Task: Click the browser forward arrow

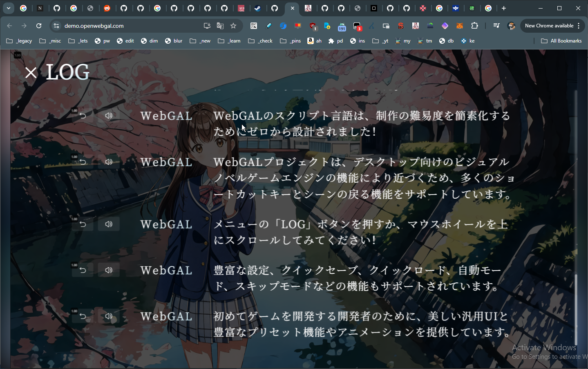Action: (x=24, y=26)
